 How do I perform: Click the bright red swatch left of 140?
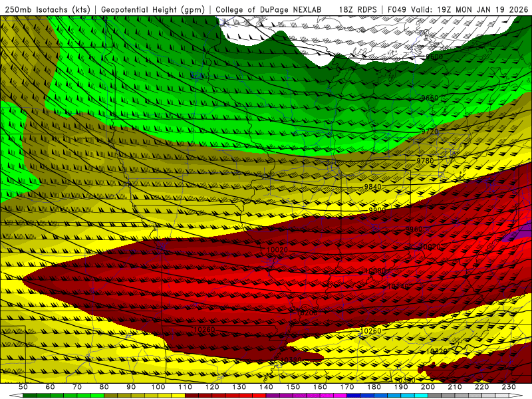[259, 396]
